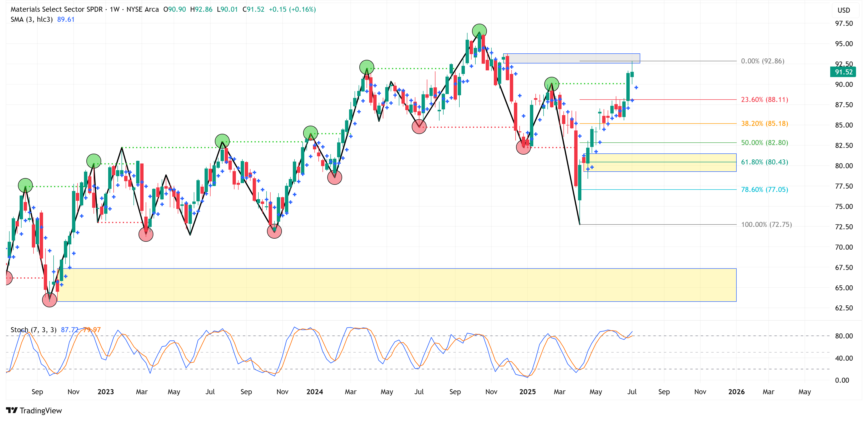Click the 61.80% (80.43) Fibonacci label
Screen dimensions: 868x421
coord(764,162)
